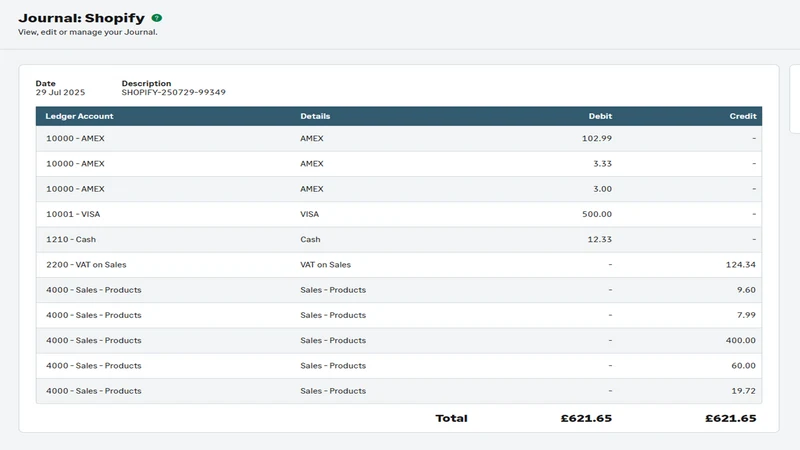
Task: Click the Journal: Shopify page heading
Action: pos(82,18)
